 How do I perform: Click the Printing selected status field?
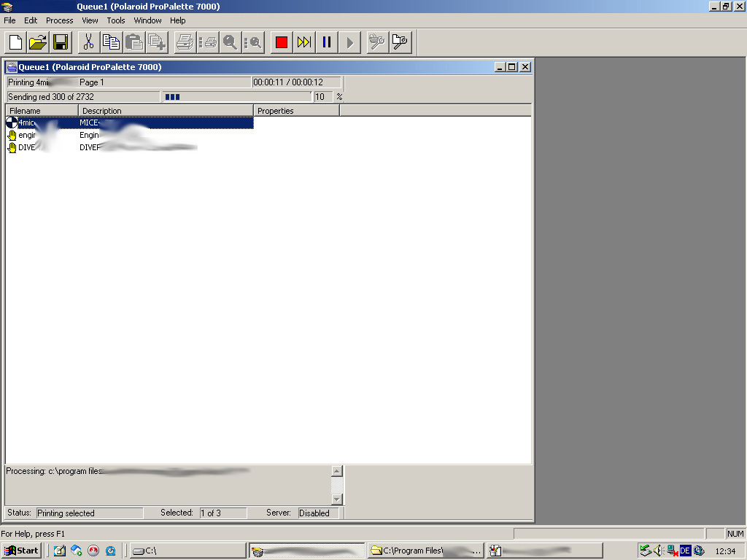[90, 513]
